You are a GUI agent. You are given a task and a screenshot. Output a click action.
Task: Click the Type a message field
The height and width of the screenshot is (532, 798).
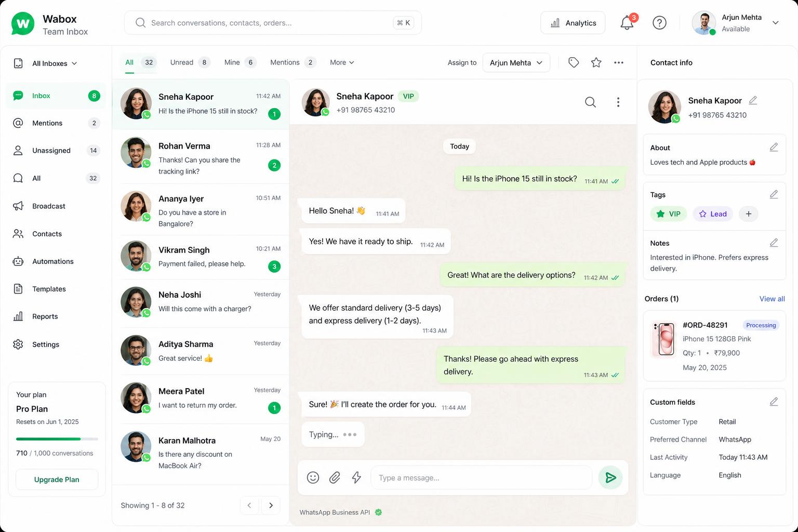coord(481,477)
